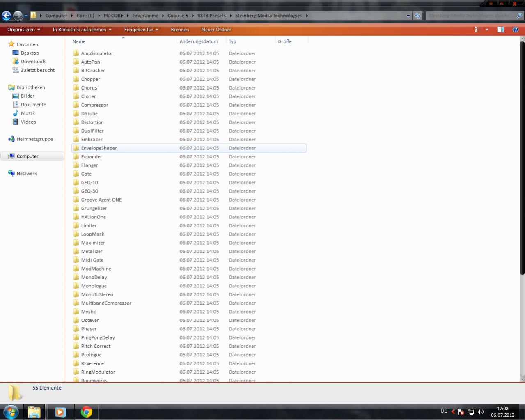Viewport: 525px width, 420px height.
Task: Open Help with the question mark icon
Action: [x=516, y=30]
